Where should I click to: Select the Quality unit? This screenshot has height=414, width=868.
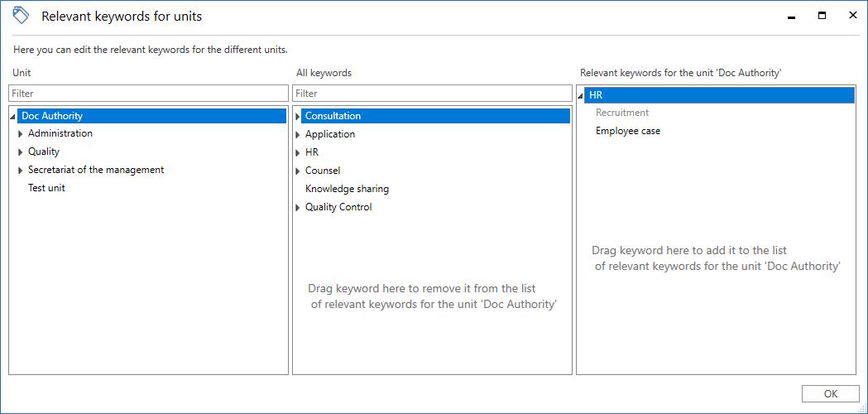click(x=44, y=152)
